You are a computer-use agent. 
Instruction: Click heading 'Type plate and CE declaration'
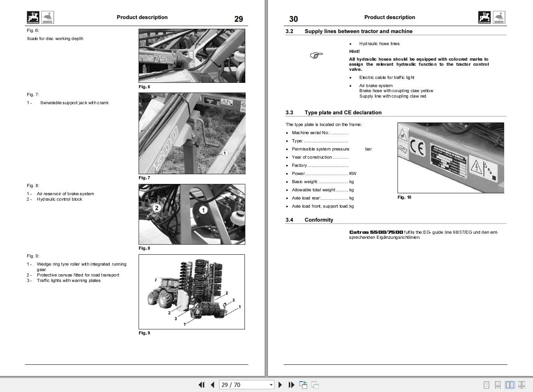(343, 112)
